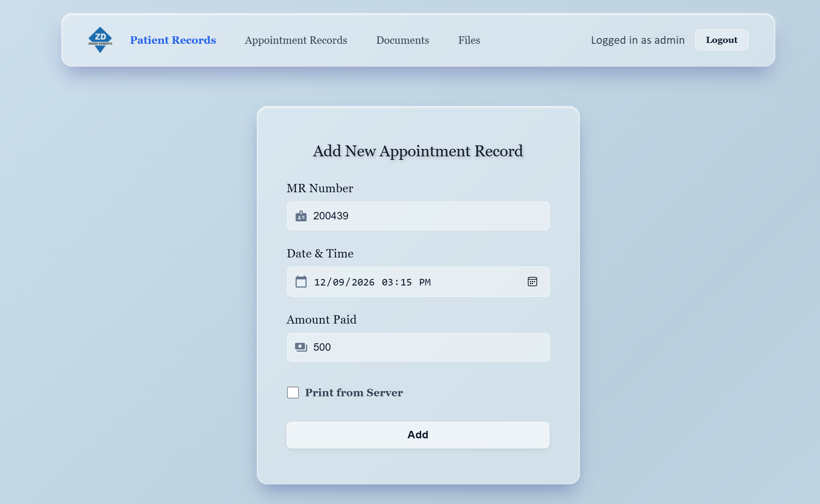The width and height of the screenshot is (820, 504).
Task: Enable the Print from Server checkbox
Action: tap(293, 392)
